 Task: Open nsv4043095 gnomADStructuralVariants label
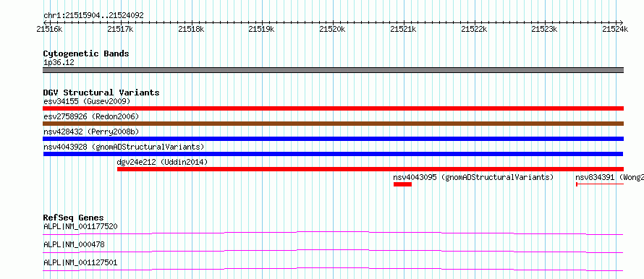473,177
